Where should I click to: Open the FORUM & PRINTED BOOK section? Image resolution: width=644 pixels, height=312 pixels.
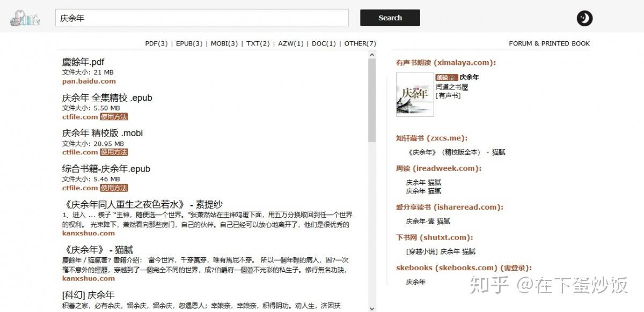tap(549, 43)
